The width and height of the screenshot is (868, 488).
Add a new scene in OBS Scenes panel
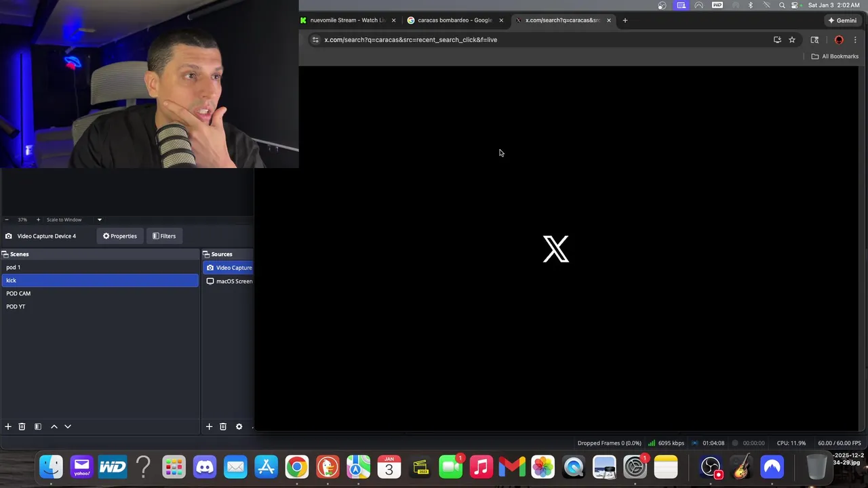(8, 426)
